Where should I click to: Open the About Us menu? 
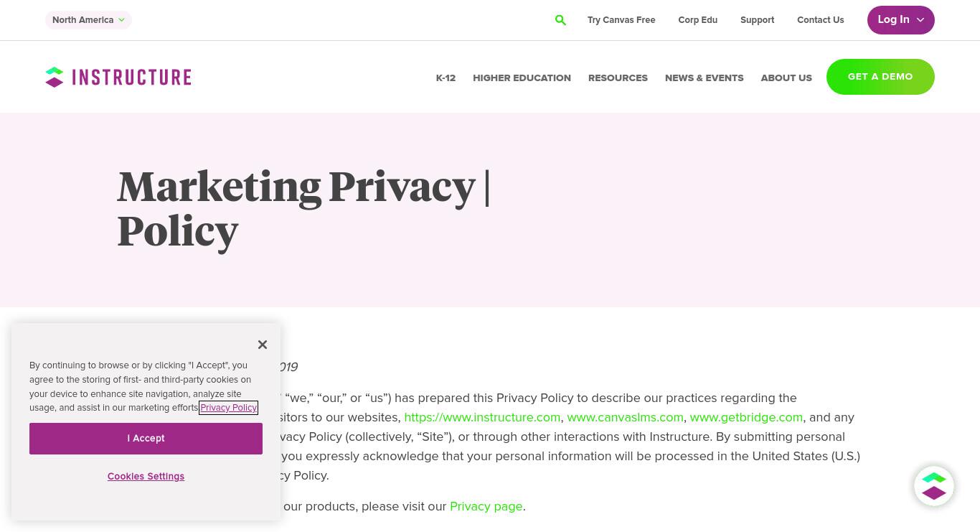[786, 78]
